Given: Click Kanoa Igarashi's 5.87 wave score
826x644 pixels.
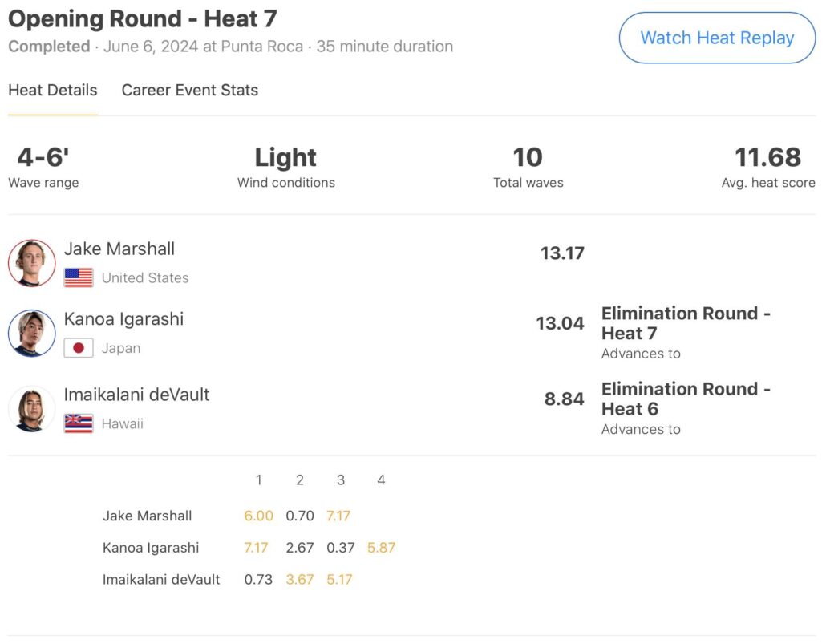Looking at the screenshot, I should tap(381, 548).
